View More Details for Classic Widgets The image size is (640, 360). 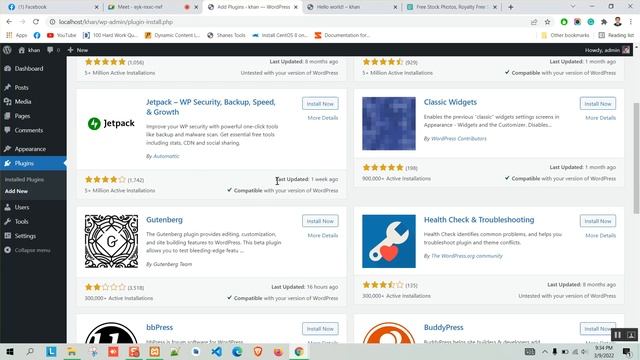click(600, 118)
